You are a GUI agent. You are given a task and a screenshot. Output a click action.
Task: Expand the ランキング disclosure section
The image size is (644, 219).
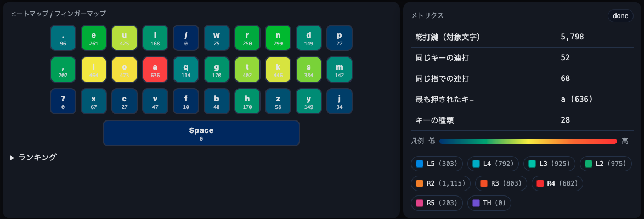[33, 157]
